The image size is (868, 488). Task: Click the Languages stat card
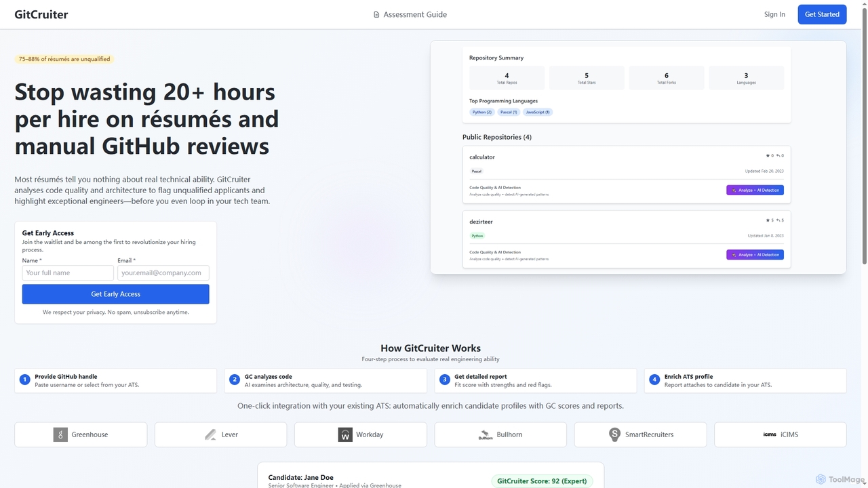pos(746,78)
